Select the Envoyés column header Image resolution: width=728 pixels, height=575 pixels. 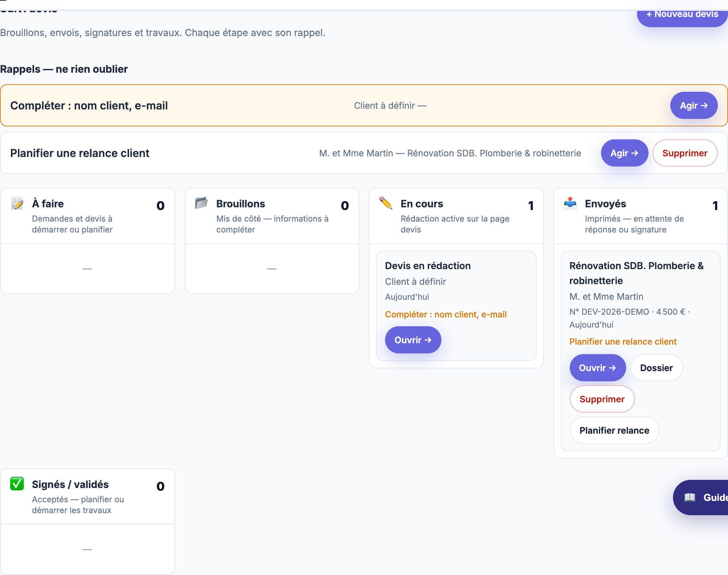point(641,216)
